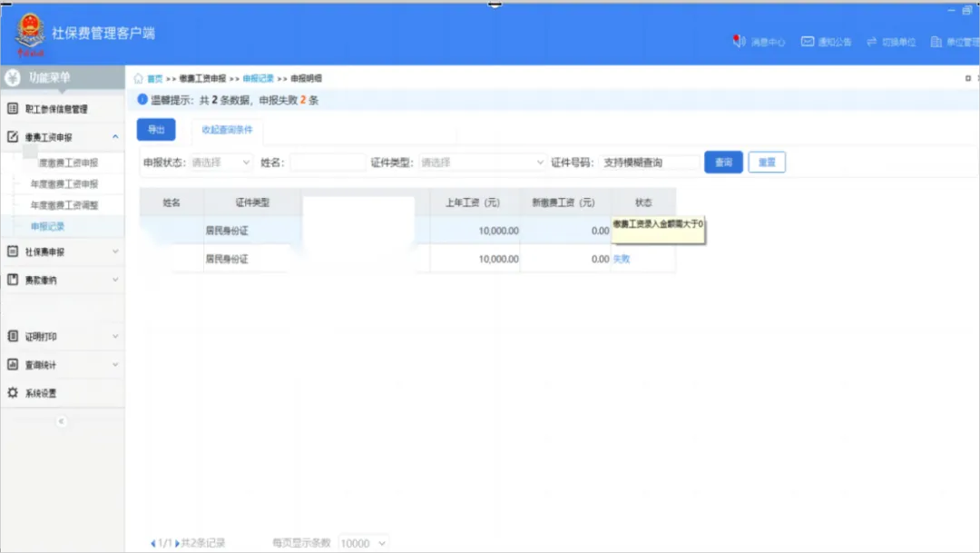This screenshot has height=553, width=980.
Task: Click the 姓名 column header
Action: pos(171,202)
